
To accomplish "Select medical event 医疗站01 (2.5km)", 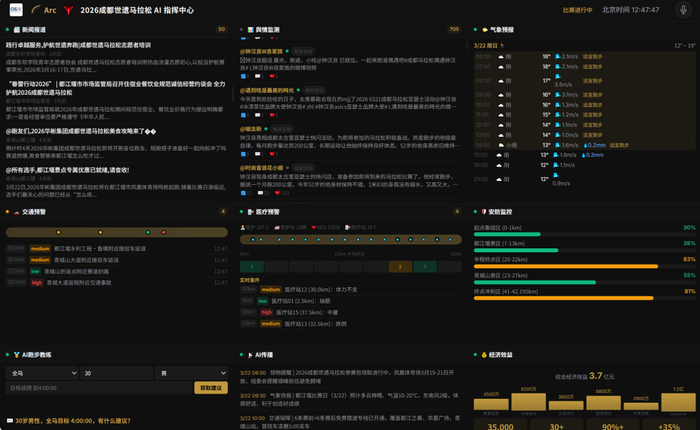I will (350, 301).
